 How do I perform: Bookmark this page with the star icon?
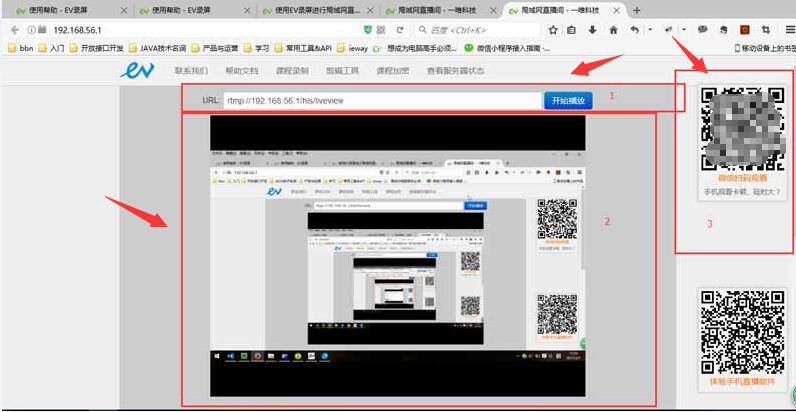pyautogui.click(x=553, y=30)
